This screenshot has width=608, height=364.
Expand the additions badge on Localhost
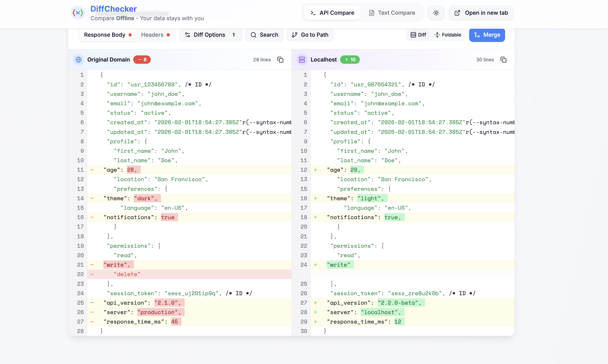click(350, 59)
